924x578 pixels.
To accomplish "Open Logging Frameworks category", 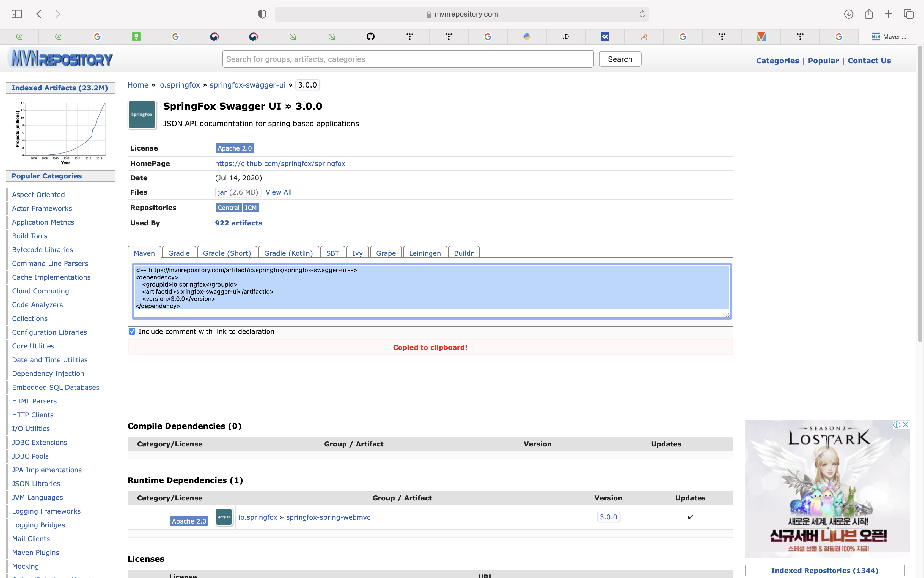I will pos(46,511).
